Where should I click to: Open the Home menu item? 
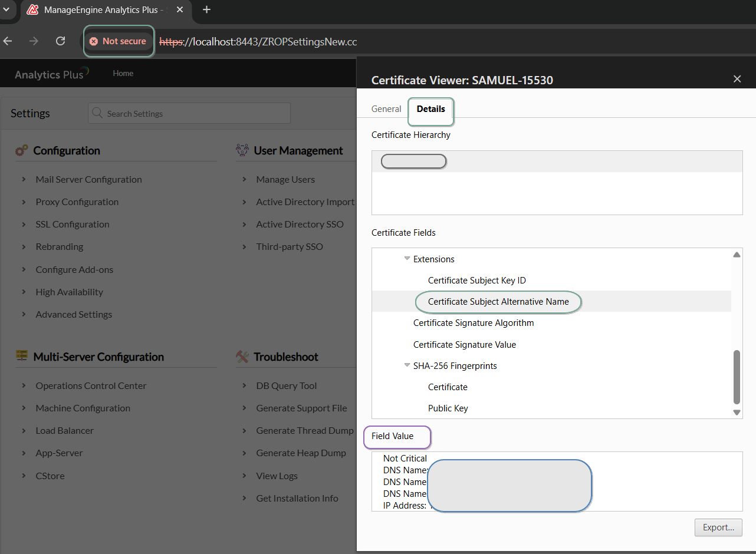click(123, 73)
